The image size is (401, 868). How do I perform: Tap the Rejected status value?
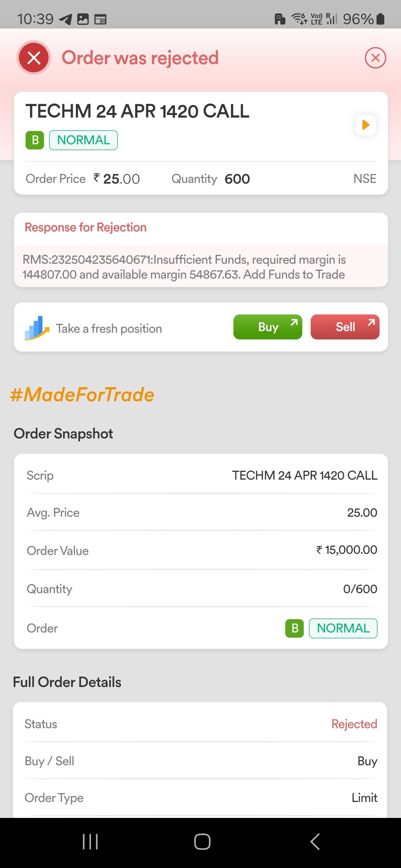(354, 724)
